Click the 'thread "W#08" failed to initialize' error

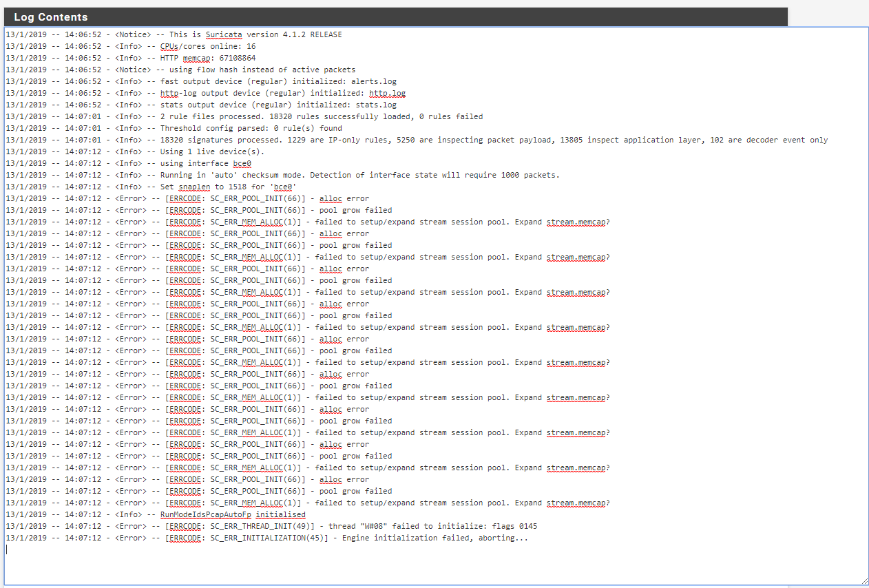(x=271, y=526)
